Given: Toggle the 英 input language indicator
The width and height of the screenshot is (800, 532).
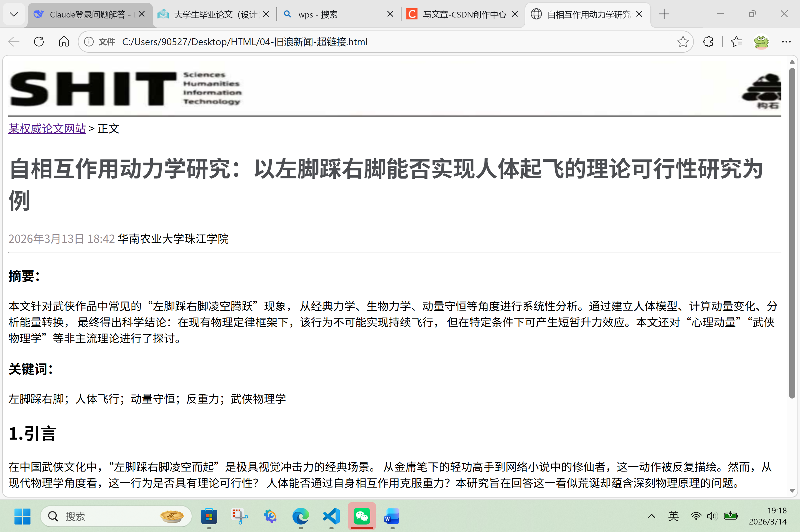Looking at the screenshot, I should click(673, 516).
